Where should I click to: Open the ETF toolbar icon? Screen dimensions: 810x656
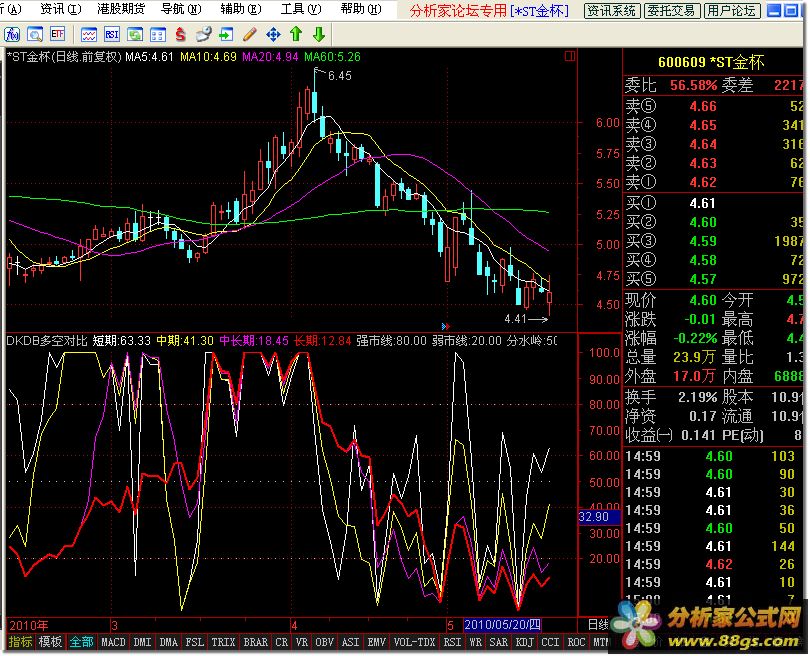click(57, 35)
